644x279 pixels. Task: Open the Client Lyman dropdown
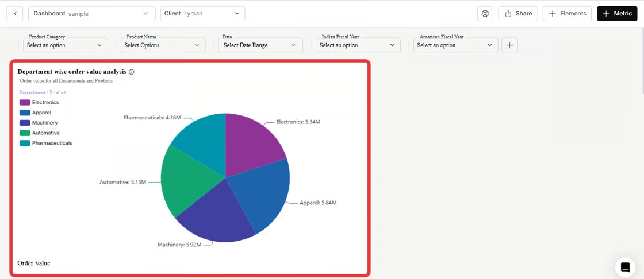pos(202,14)
